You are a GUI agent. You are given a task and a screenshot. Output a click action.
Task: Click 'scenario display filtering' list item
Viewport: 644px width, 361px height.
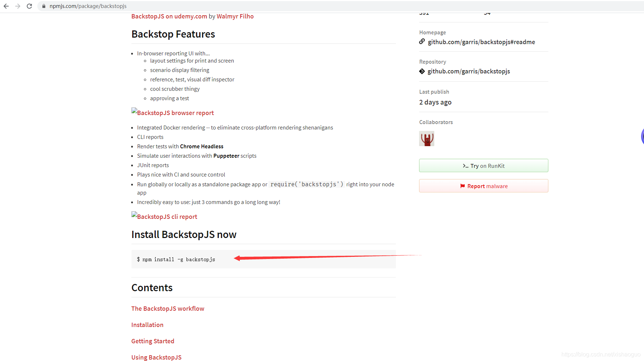click(180, 70)
